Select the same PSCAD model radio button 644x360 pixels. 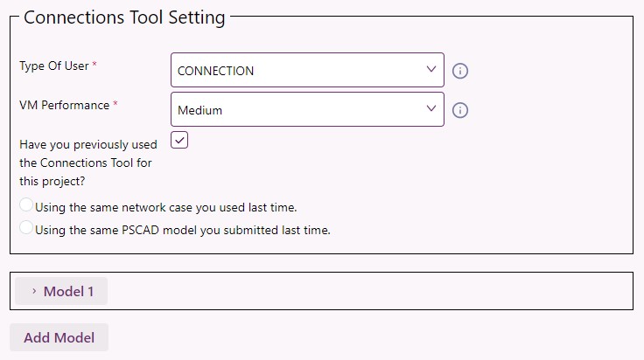(26, 227)
